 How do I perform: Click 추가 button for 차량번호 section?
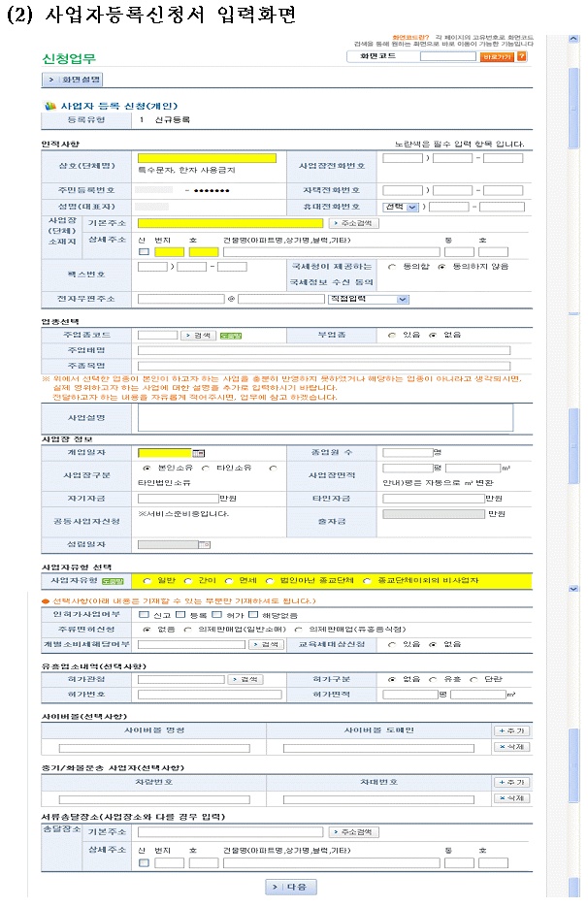(511, 782)
